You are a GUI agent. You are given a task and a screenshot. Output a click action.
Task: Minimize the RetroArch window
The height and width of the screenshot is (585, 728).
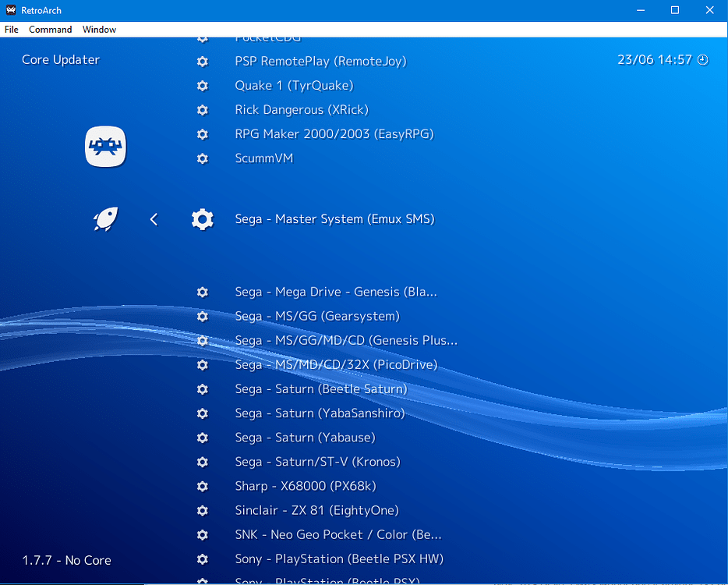click(641, 10)
